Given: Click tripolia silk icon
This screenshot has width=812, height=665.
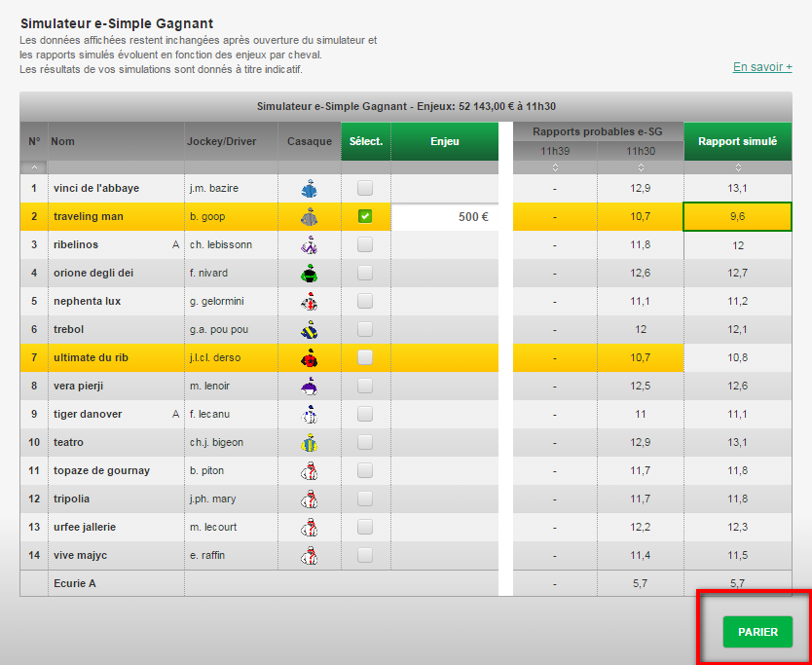Looking at the screenshot, I should 310,499.
